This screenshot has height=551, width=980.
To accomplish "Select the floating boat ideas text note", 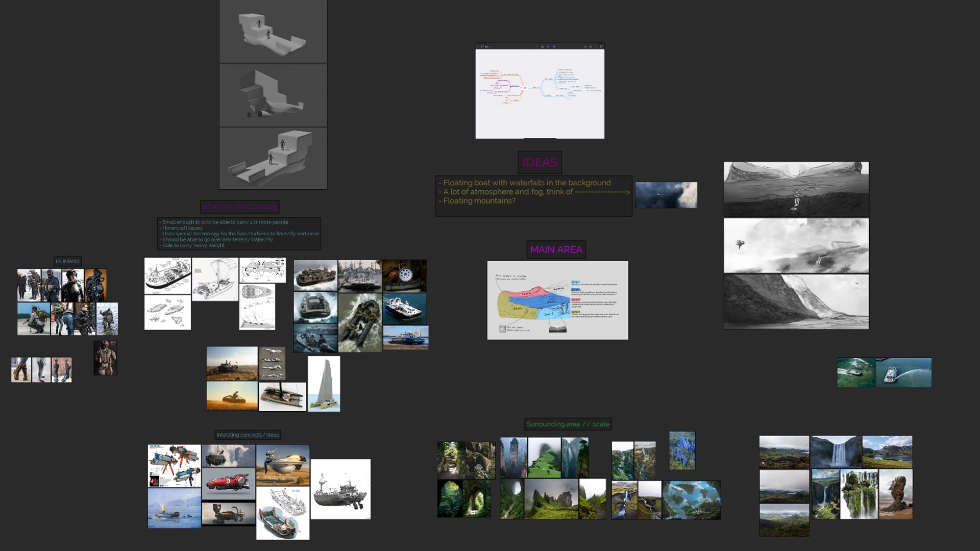I will tap(533, 196).
